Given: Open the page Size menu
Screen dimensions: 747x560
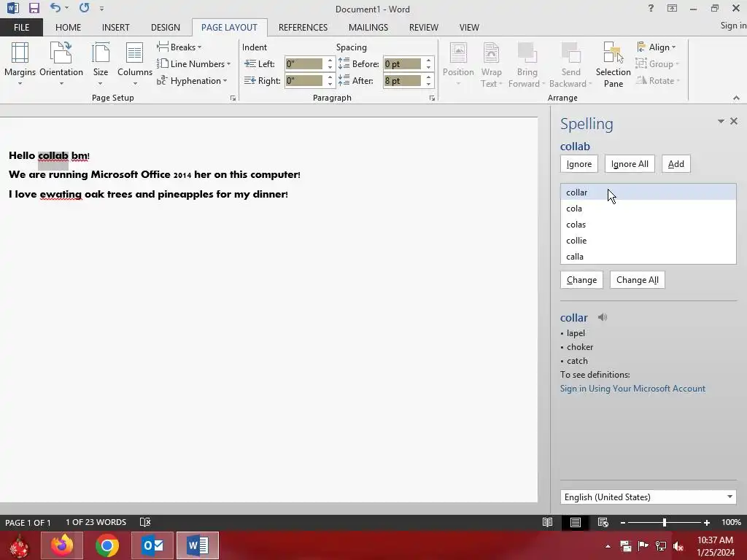Looking at the screenshot, I should point(101,64).
